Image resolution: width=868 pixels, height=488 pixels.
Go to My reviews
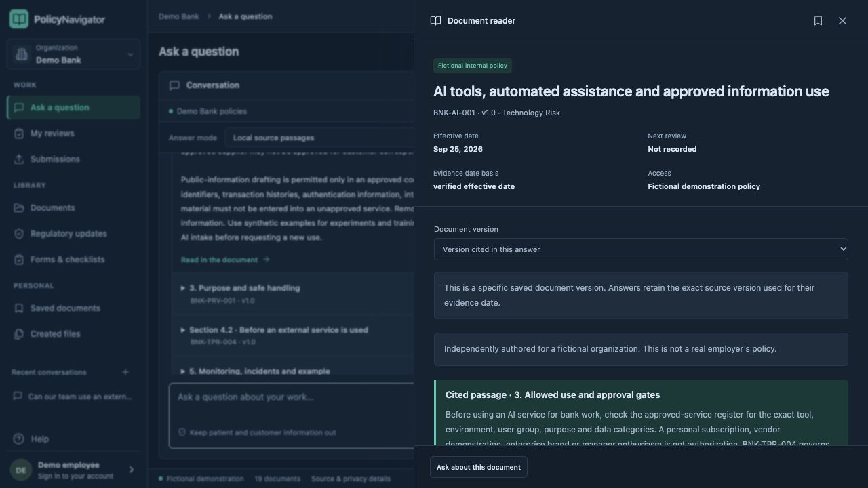pos(73,134)
